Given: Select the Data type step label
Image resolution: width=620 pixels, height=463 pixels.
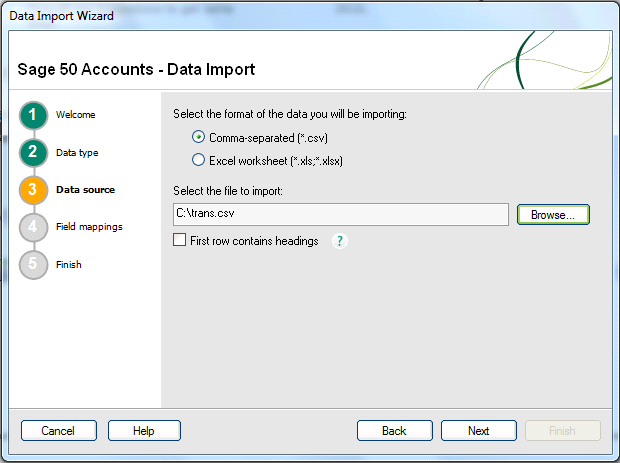Looking at the screenshot, I should tap(77, 152).
